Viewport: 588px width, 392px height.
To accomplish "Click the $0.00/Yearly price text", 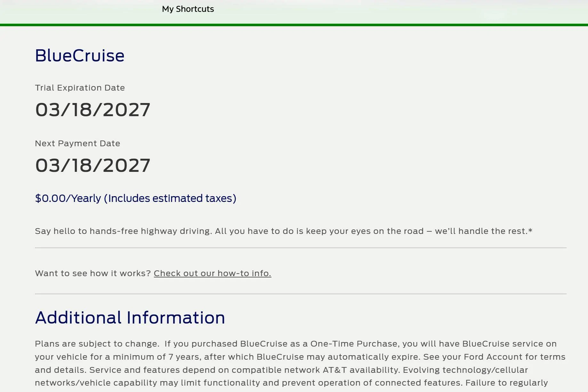I will click(136, 198).
